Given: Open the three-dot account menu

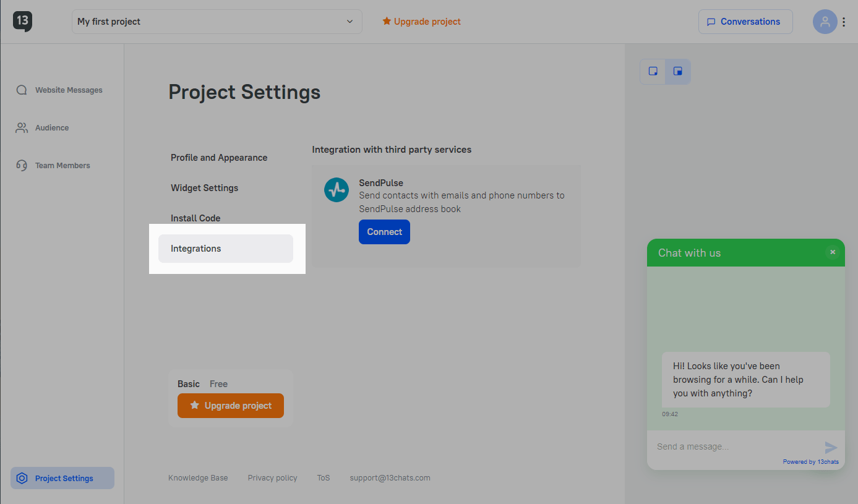Looking at the screenshot, I should pos(844,22).
